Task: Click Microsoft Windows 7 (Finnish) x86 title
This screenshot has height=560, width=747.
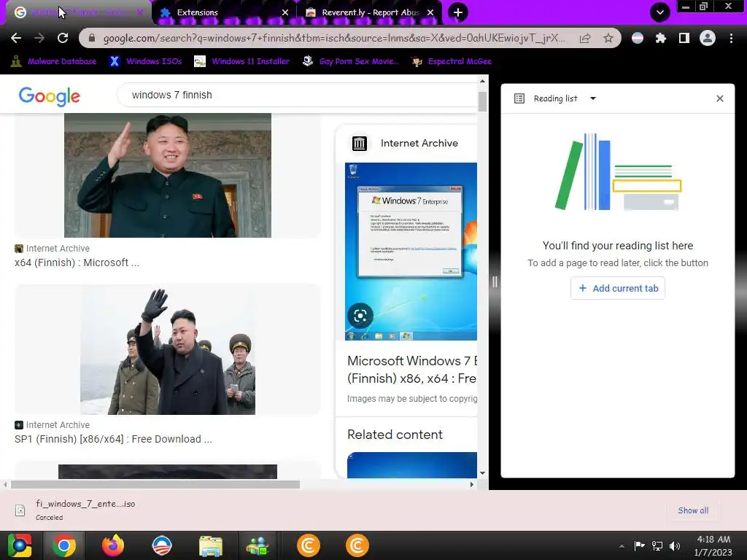Action: [x=411, y=370]
